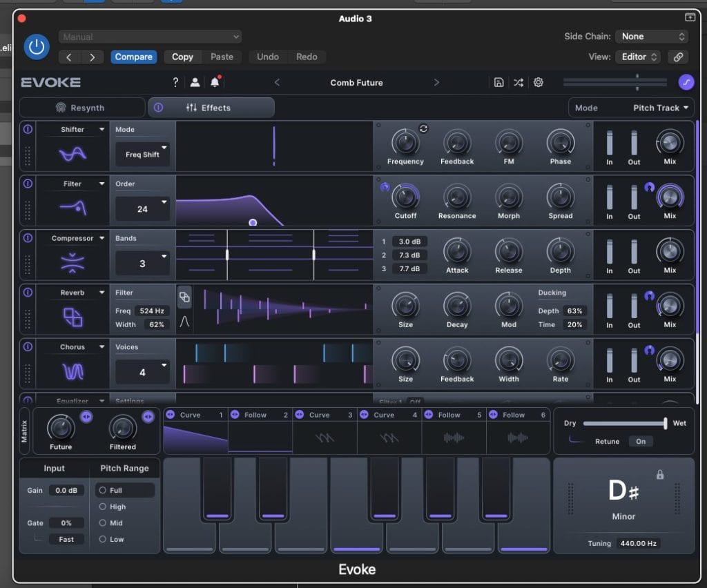Open the settings gear icon
Viewport: 707px width, 588px height.
coord(539,82)
